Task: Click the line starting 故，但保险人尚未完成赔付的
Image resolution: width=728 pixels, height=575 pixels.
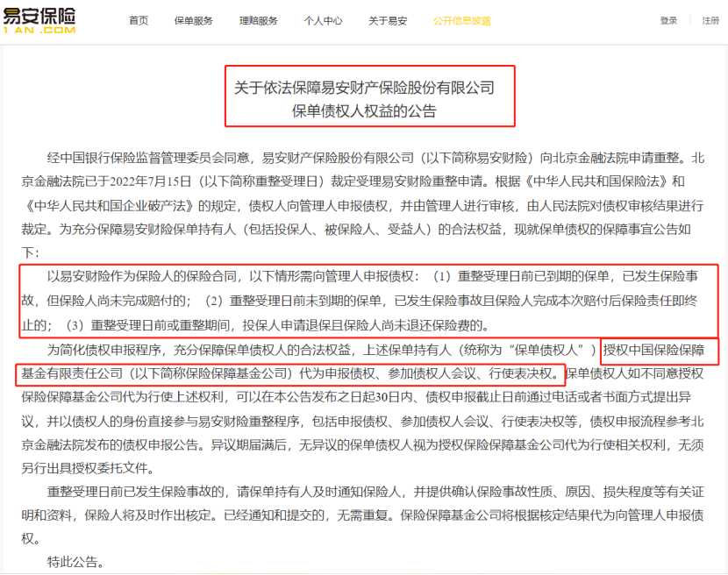Action: pos(360,301)
